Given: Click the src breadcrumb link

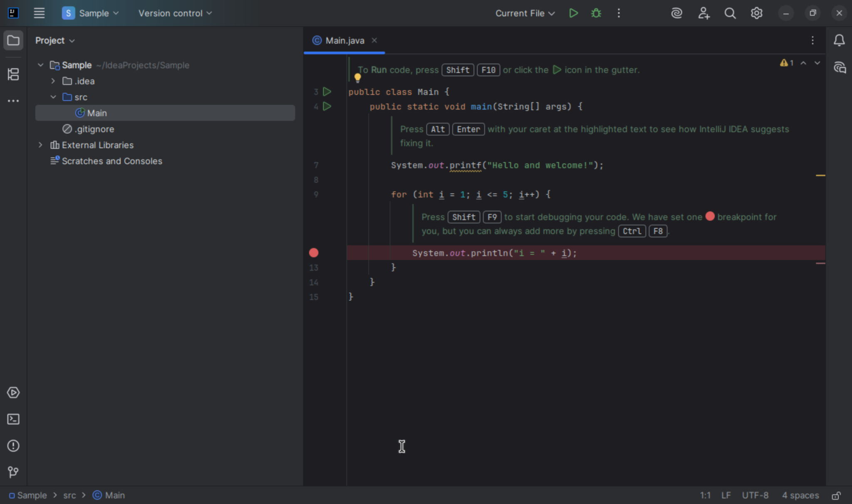Looking at the screenshot, I should pos(69,495).
